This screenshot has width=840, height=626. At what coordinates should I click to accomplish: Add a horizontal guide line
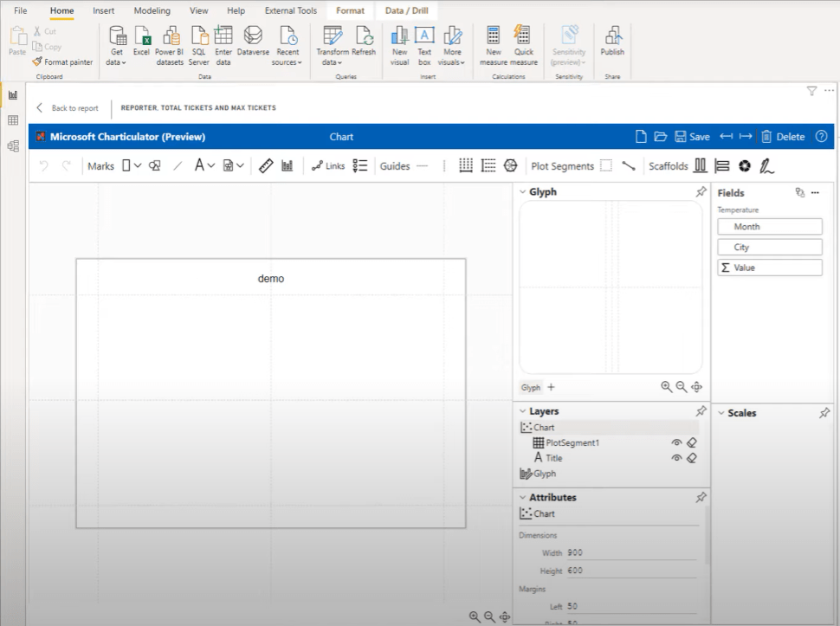tap(422, 166)
